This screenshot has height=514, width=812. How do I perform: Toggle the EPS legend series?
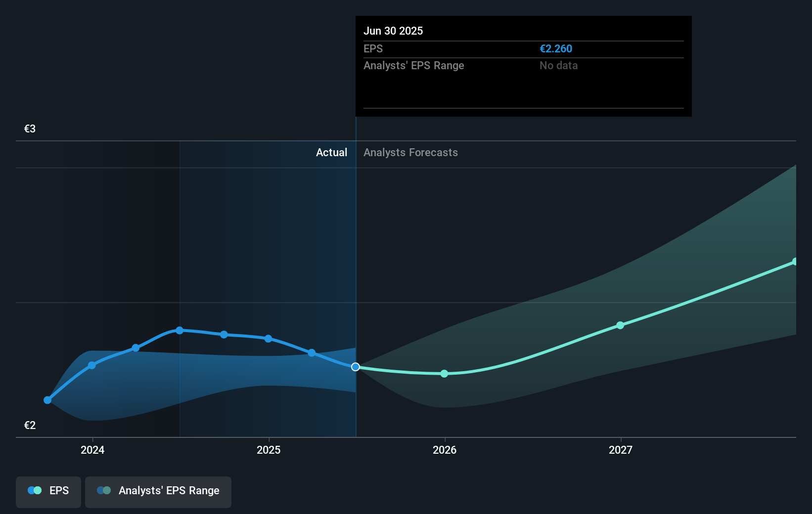48,492
